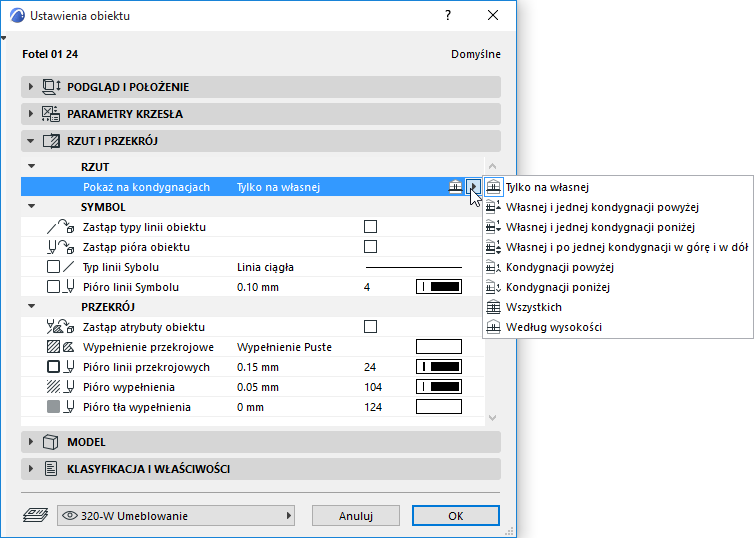754x538 pixels.
Task: Click the Typ linii Sybolu line icon
Action: 69,267
